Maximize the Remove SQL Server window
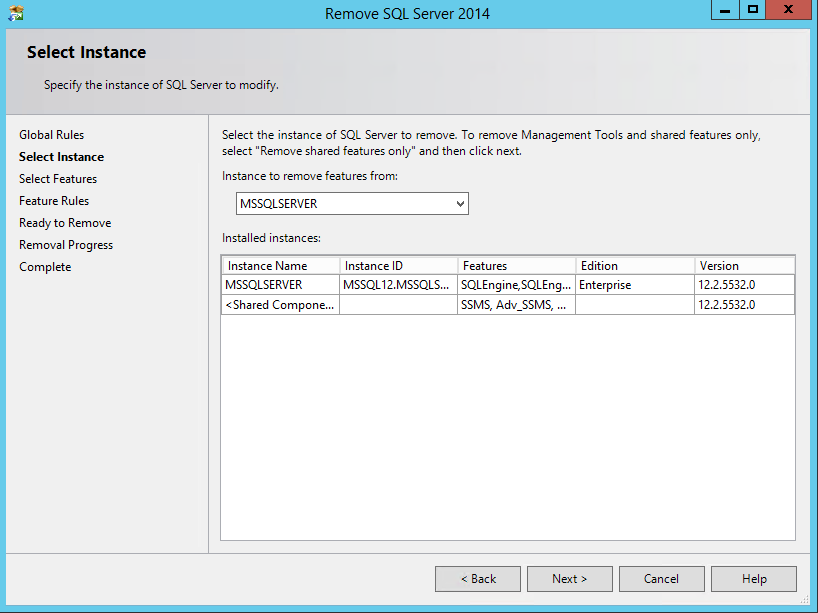 pos(753,10)
